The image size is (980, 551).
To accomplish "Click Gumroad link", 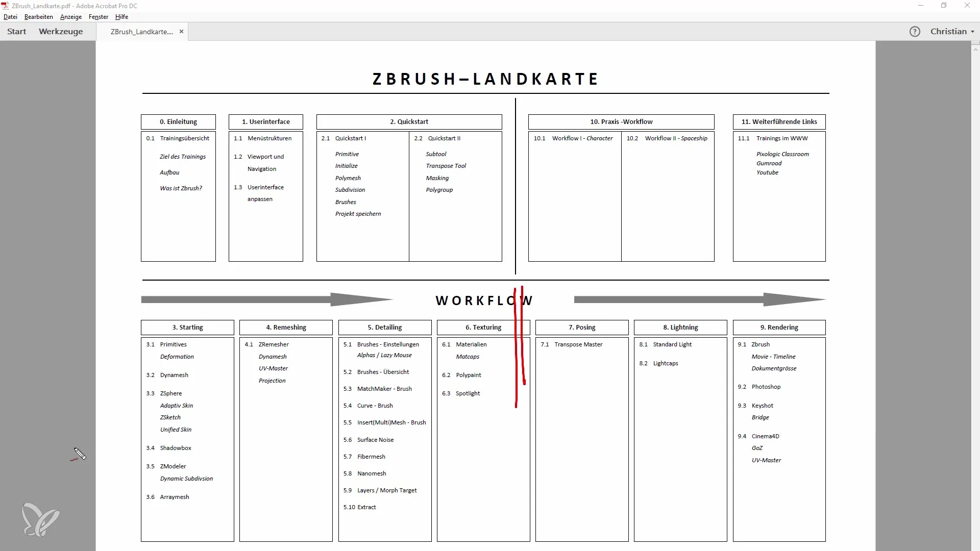I will 769,163.
